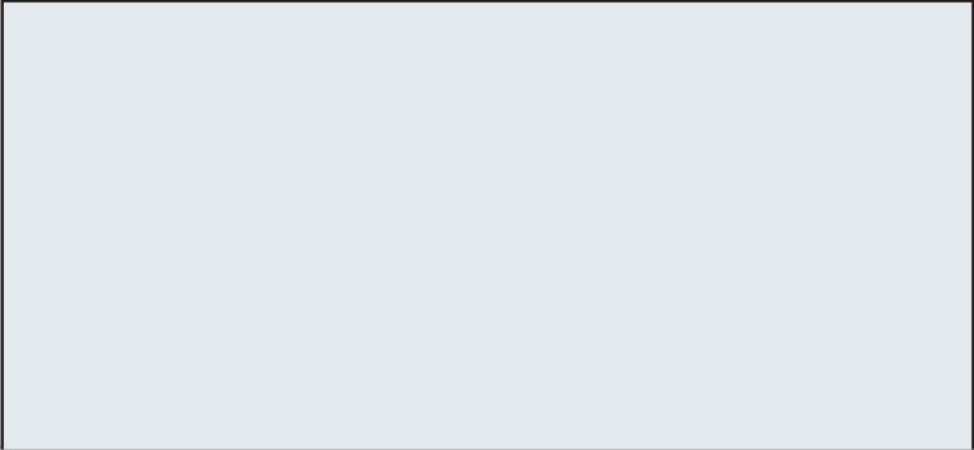Select the dark top border of panel
This screenshot has width=974, height=450.
pyautogui.click(x=487, y=1)
